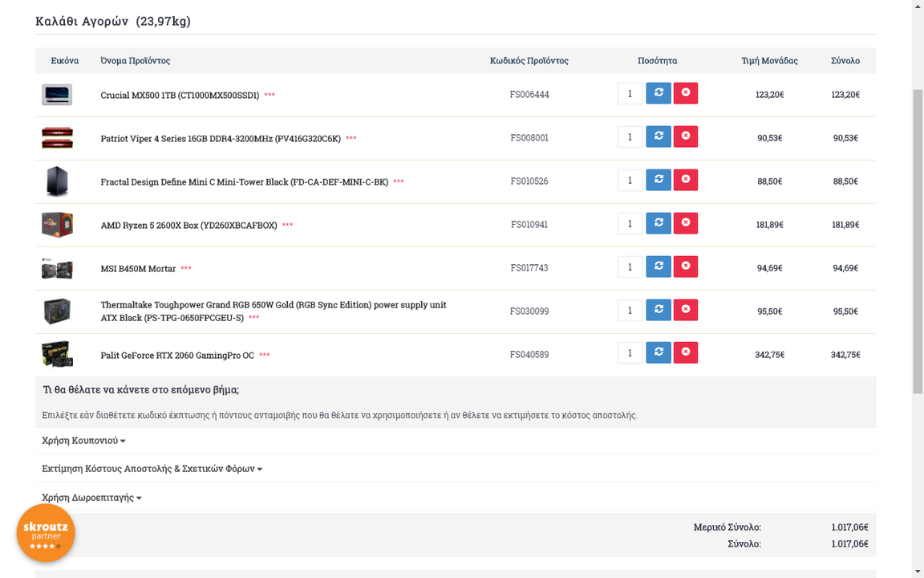Click the Τιμή Μονάδας column header
The width and height of the screenshot is (924, 578).
coord(770,61)
